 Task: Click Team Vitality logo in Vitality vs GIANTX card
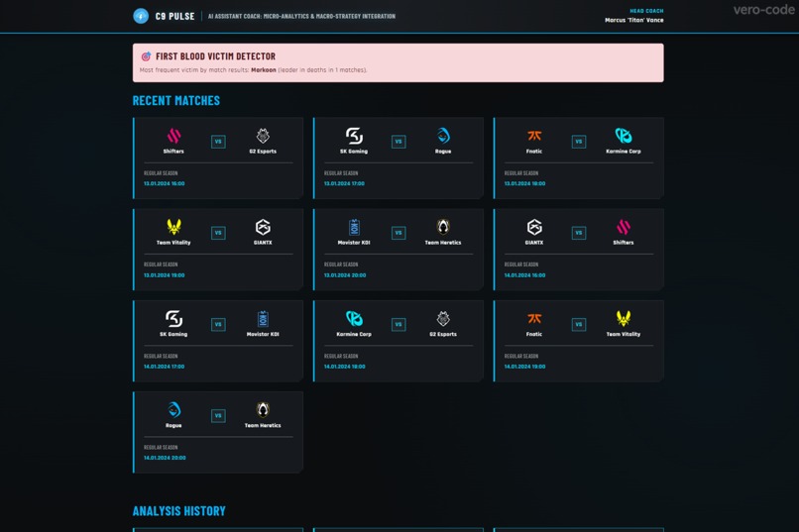(173, 227)
